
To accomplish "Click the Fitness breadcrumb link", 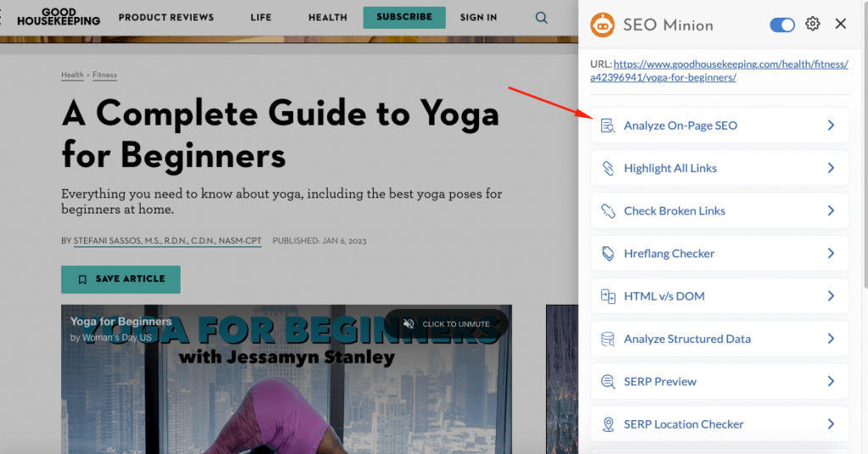I will coord(104,75).
